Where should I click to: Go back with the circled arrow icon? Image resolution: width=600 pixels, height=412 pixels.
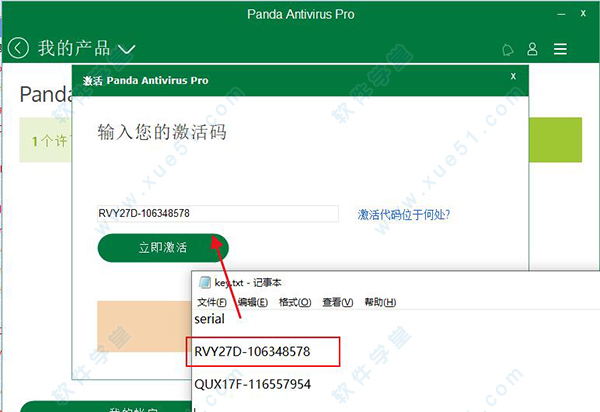coord(18,48)
